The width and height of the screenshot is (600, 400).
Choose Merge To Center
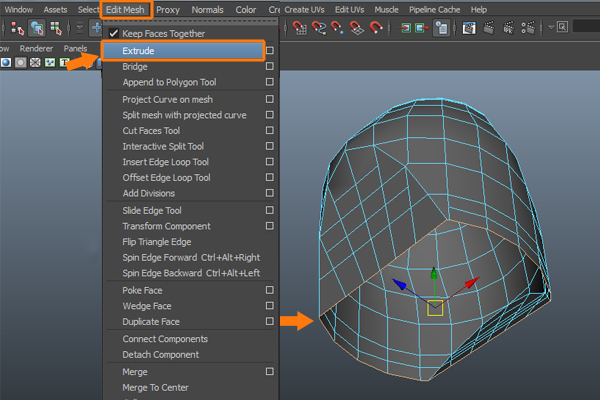[x=155, y=387]
